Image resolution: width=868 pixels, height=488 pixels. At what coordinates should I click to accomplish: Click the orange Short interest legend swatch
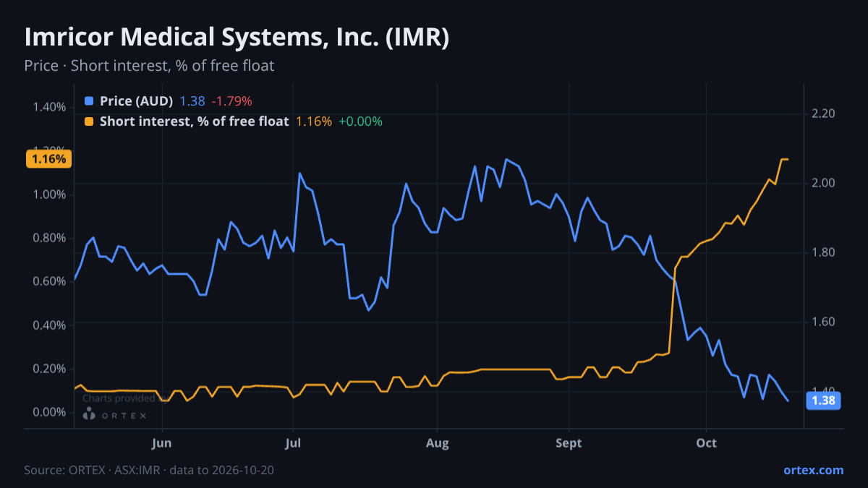click(89, 121)
